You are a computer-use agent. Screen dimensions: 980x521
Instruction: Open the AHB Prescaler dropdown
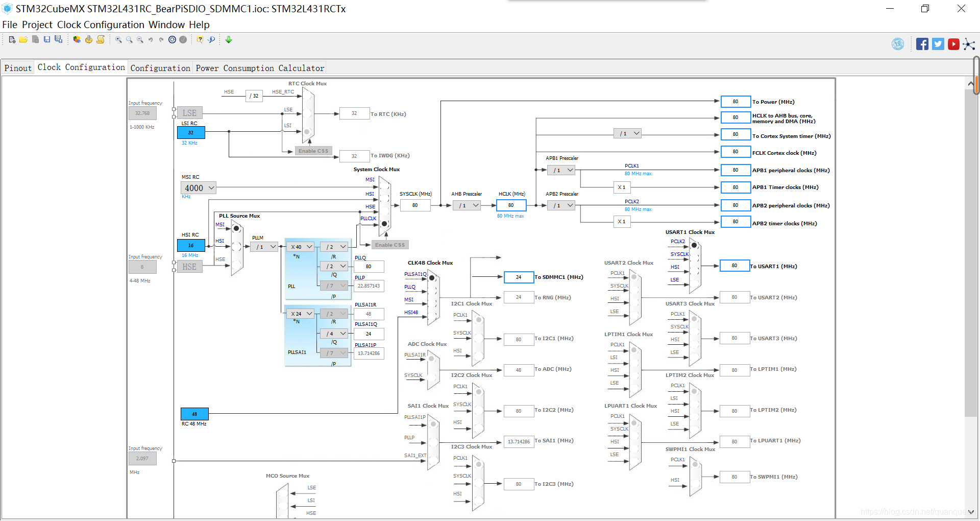coord(467,205)
